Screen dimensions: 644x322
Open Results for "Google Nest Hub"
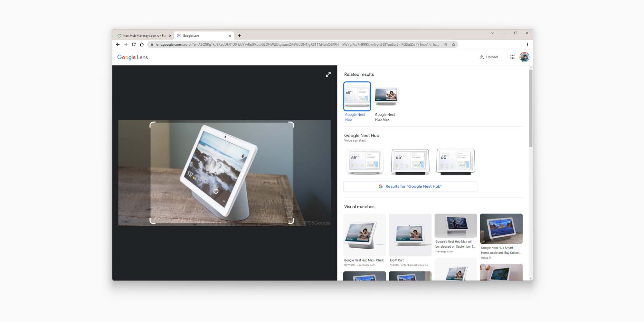(x=410, y=186)
